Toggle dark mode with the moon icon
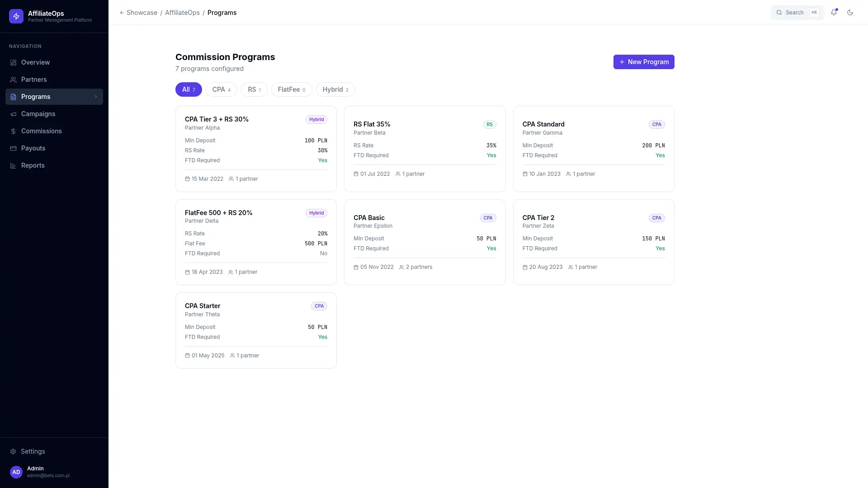The width and height of the screenshot is (868, 488). 850,13
